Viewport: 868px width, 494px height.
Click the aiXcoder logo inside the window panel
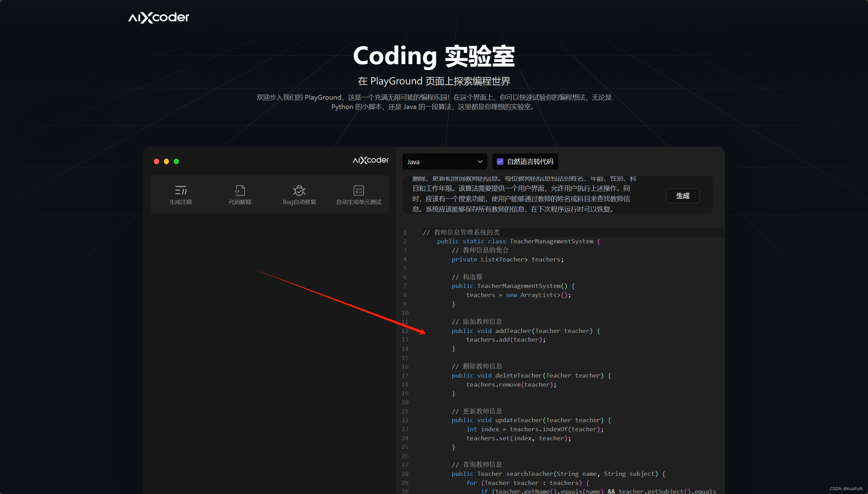tap(371, 160)
